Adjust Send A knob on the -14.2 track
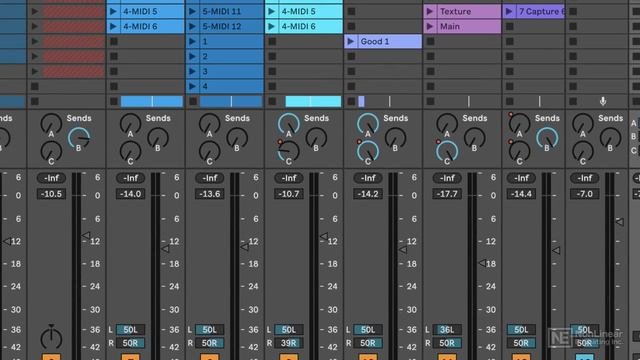Viewport: 640px width, 360px height. (368, 123)
